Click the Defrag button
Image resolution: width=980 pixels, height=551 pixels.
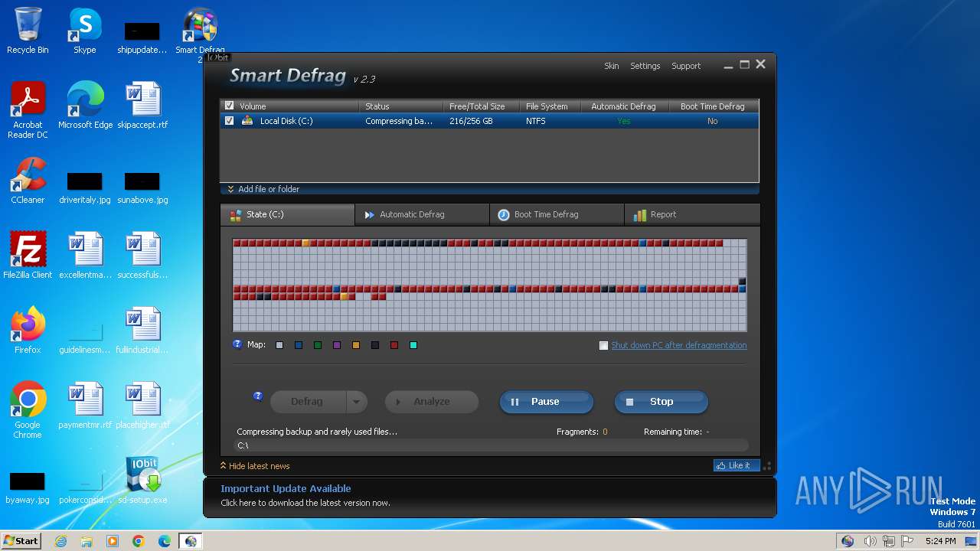[308, 402]
